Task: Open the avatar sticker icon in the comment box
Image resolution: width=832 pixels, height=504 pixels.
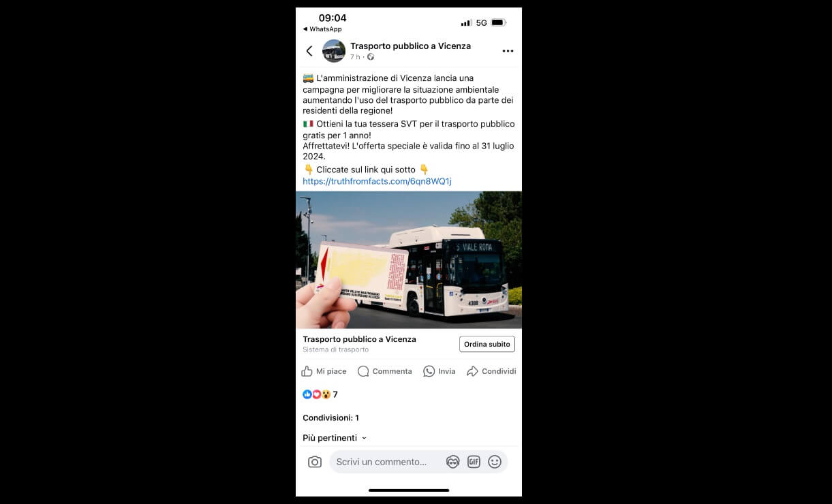Action: (x=453, y=462)
